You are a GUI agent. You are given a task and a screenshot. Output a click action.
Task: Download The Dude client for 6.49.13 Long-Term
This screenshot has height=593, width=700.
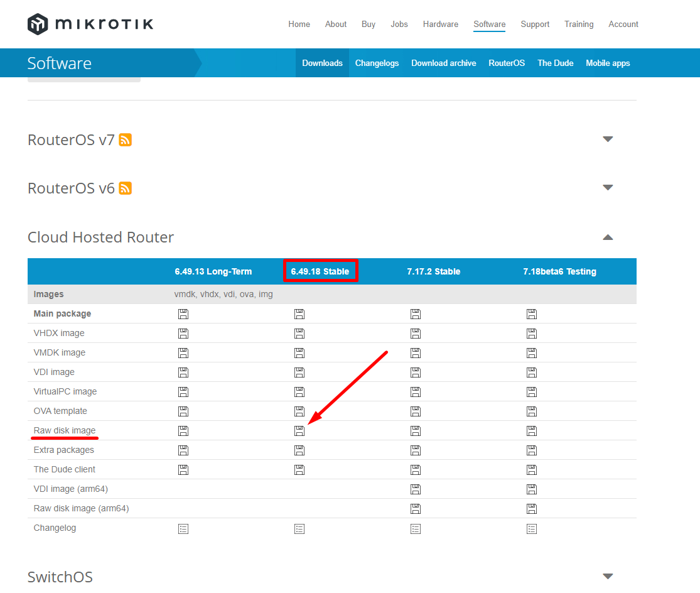click(183, 470)
